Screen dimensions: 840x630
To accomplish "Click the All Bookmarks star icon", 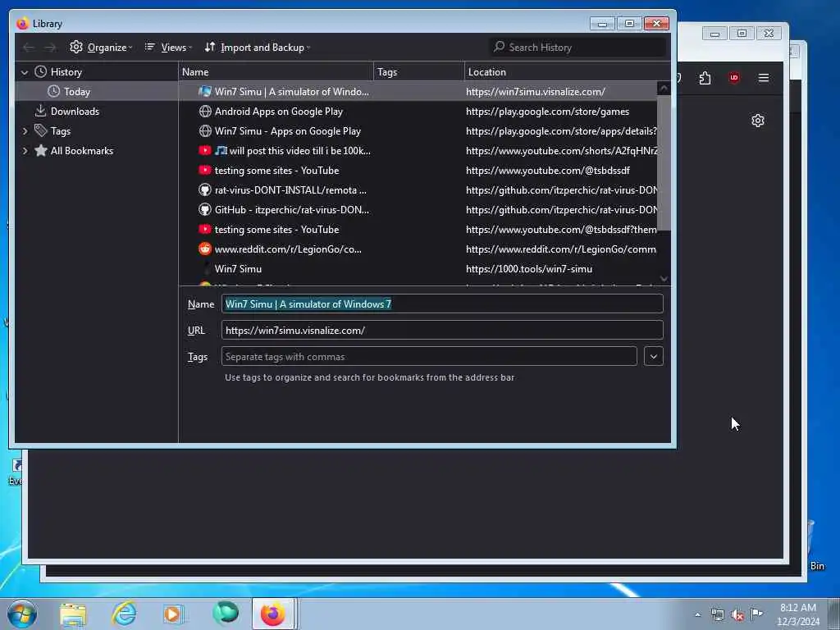I will (x=41, y=151).
